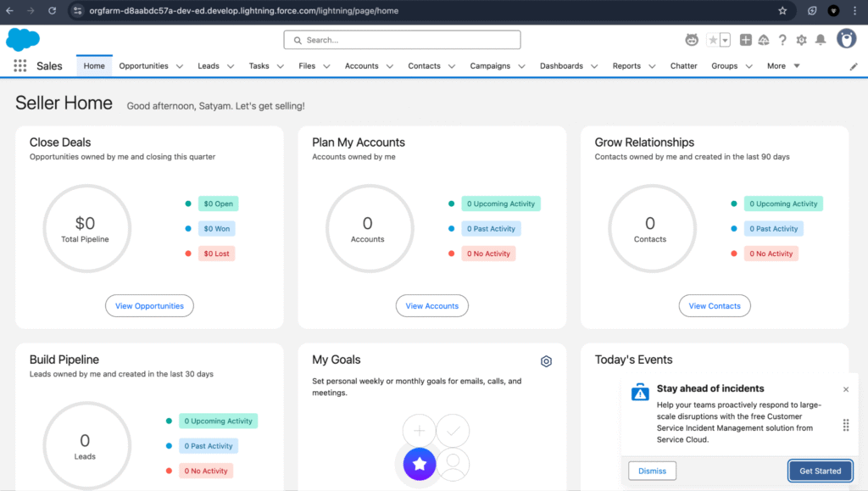Open Setup via the gear icon
The width and height of the screenshot is (868, 491).
(802, 39)
